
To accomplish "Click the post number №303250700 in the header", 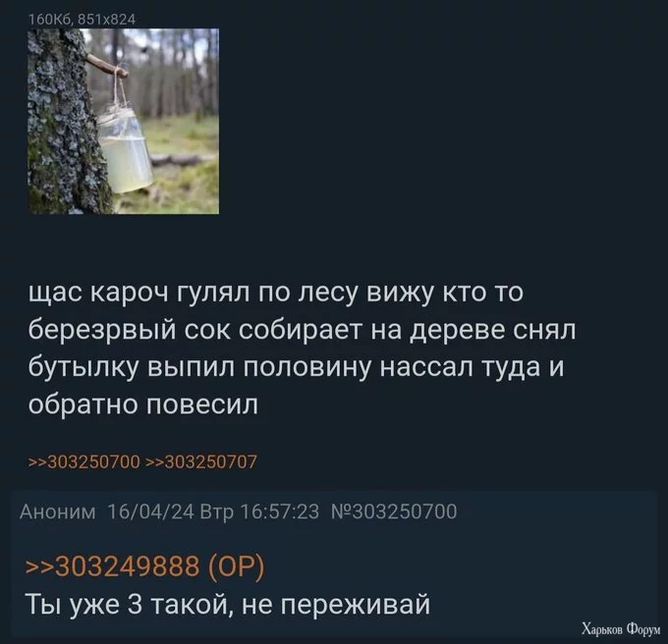I will pos(394,511).
